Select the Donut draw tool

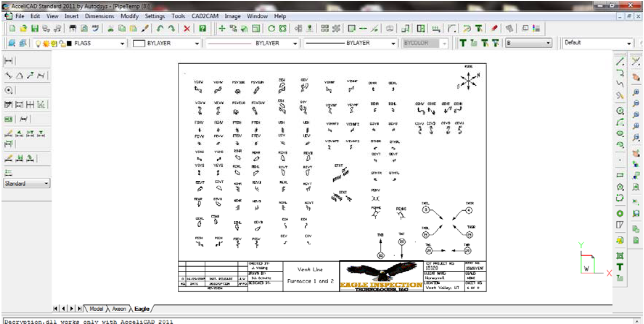coord(620,213)
